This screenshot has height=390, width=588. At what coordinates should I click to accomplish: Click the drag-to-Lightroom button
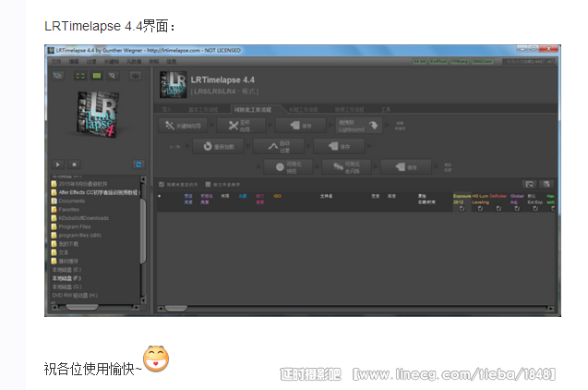click(359, 126)
